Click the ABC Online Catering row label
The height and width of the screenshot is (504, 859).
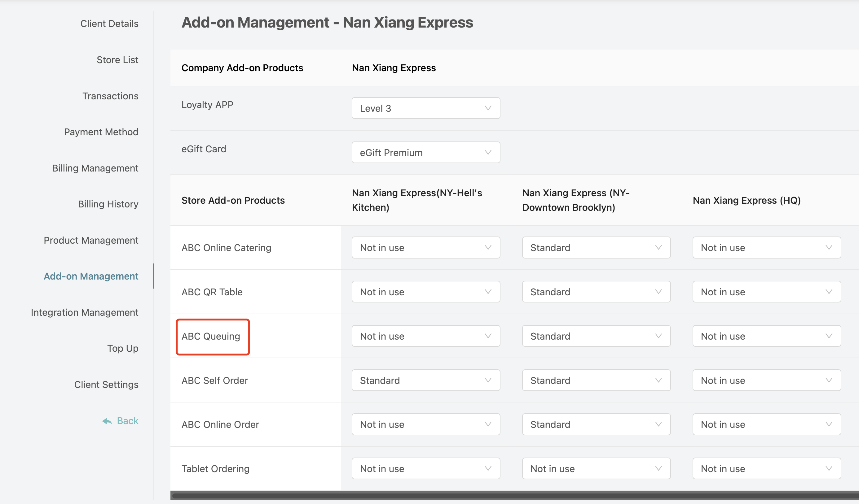click(x=226, y=248)
